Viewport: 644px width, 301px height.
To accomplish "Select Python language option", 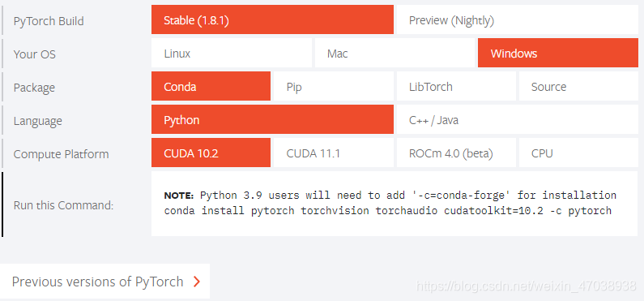I will click(272, 119).
